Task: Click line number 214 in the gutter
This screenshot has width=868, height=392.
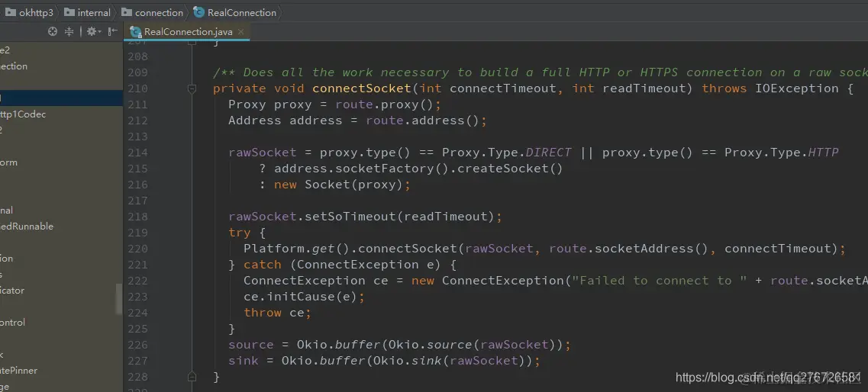Action: [x=137, y=153]
